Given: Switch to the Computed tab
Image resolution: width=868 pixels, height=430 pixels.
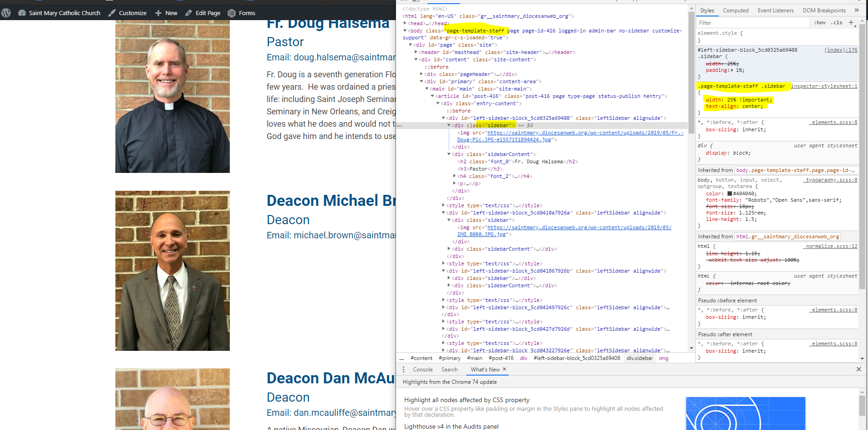Looking at the screenshot, I should (735, 11).
